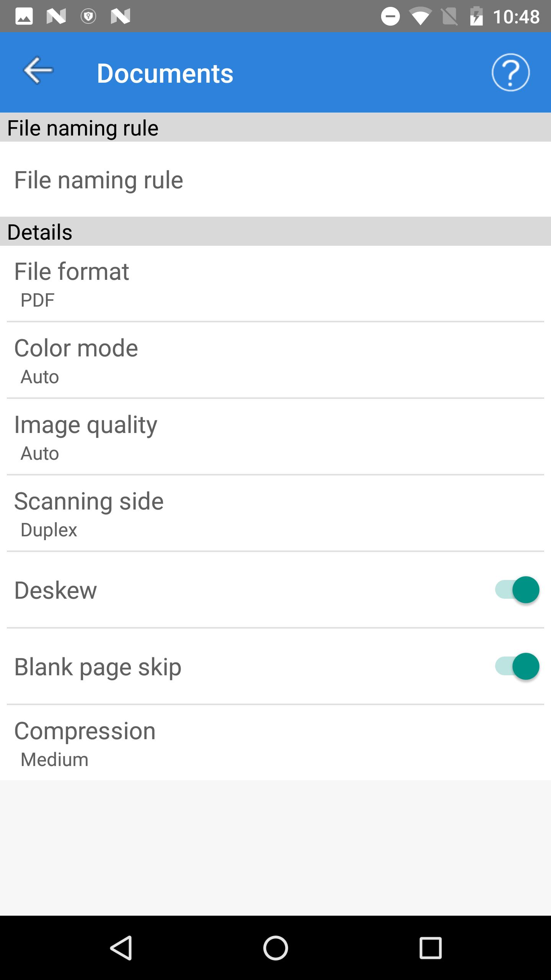This screenshot has height=980, width=551.
Task: Tap the battery charging status icon
Action: tap(476, 17)
